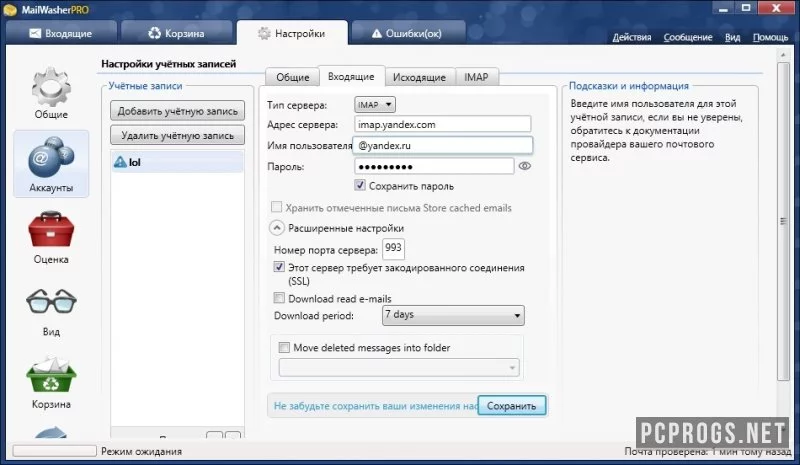The width and height of the screenshot is (800, 465).
Task: Open the IMAP account tab
Action: point(476,77)
